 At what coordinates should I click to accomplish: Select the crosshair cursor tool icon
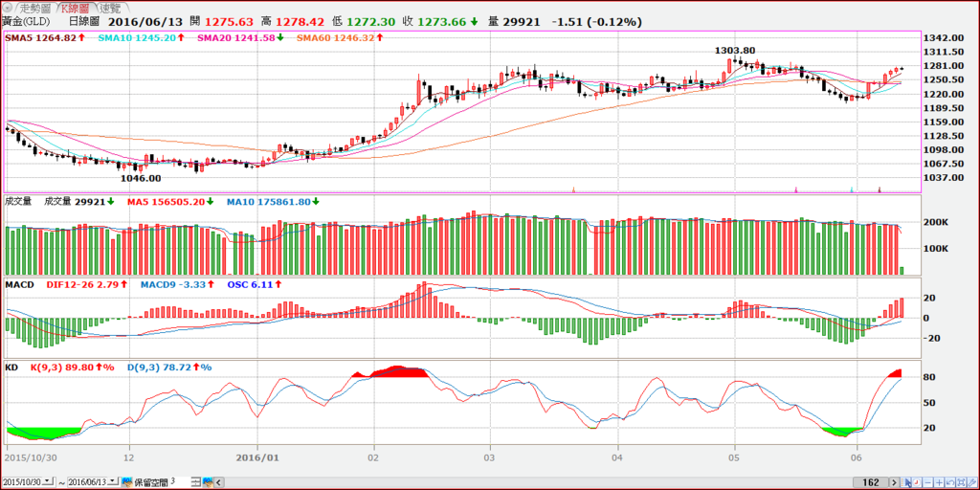click(x=905, y=482)
